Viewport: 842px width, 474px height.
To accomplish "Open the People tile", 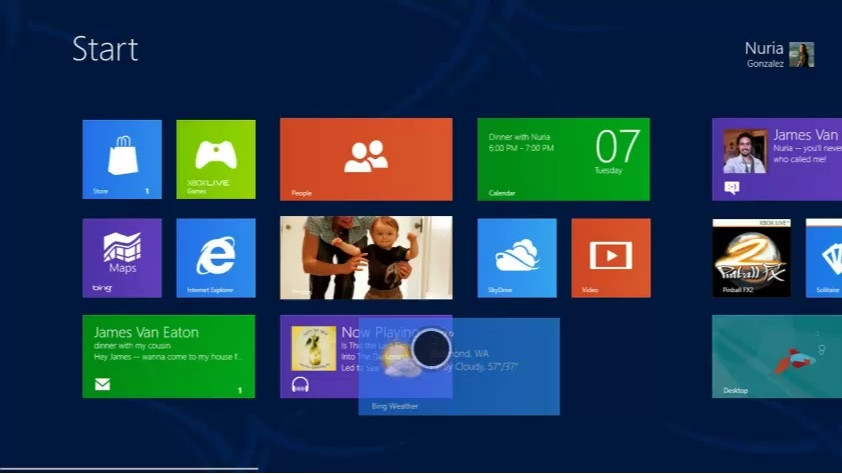I will [366, 159].
